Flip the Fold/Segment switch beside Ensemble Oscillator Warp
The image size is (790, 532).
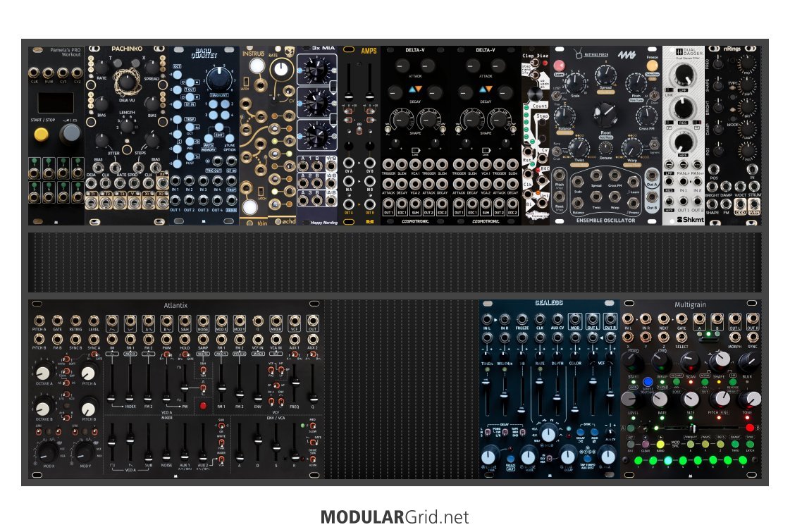(x=654, y=146)
